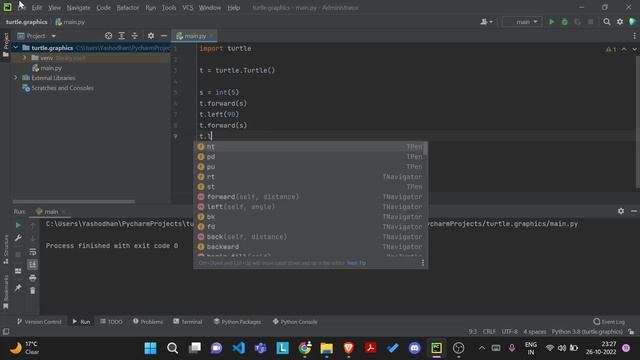Viewport: 640px width, 360px height.
Task: Run the main configuration with green play icon
Action: [x=551, y=22]
